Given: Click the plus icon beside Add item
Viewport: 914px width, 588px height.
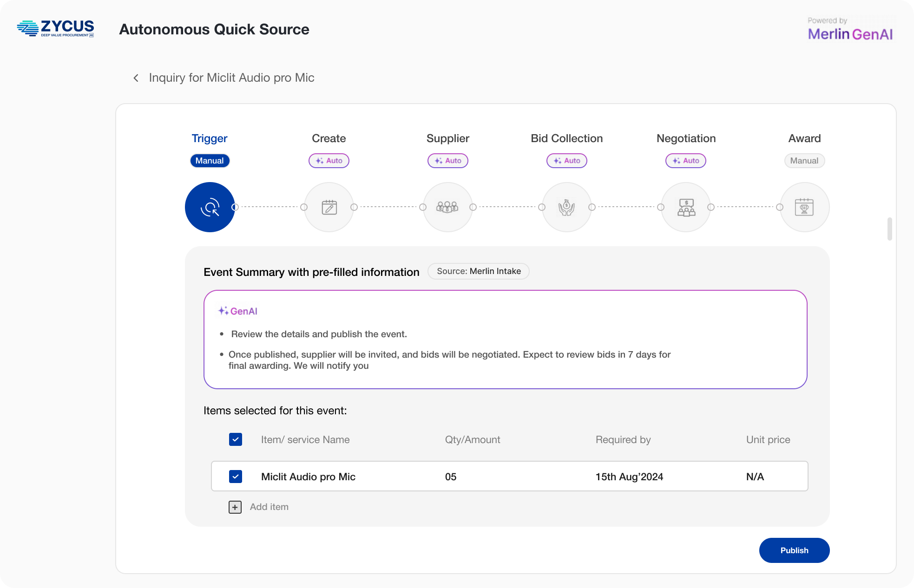Looking at the screenshot, I should pyautogui.click(x=235, y=507).
